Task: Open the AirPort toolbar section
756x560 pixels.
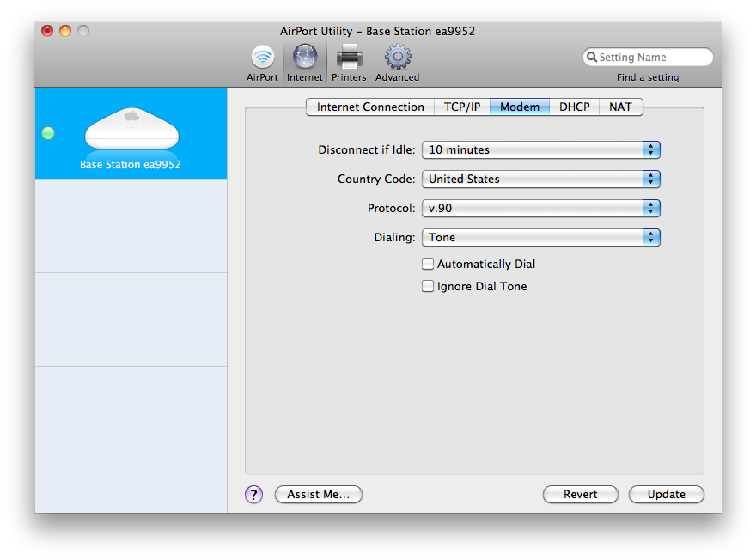Action: [x=262, y=58]
